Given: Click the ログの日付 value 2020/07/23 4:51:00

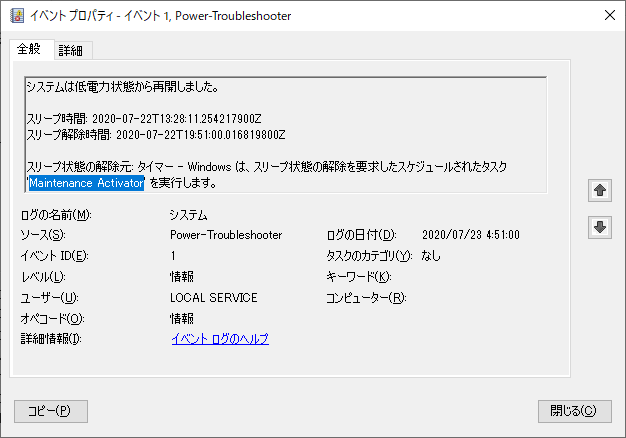Looking at the screenshot, I should click(470, 235).
